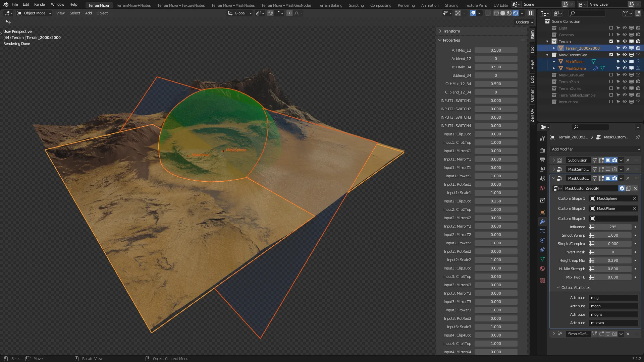Open the Object Constraints properties tab
Viewport: 644px width, 362px height.
[542, 250]
